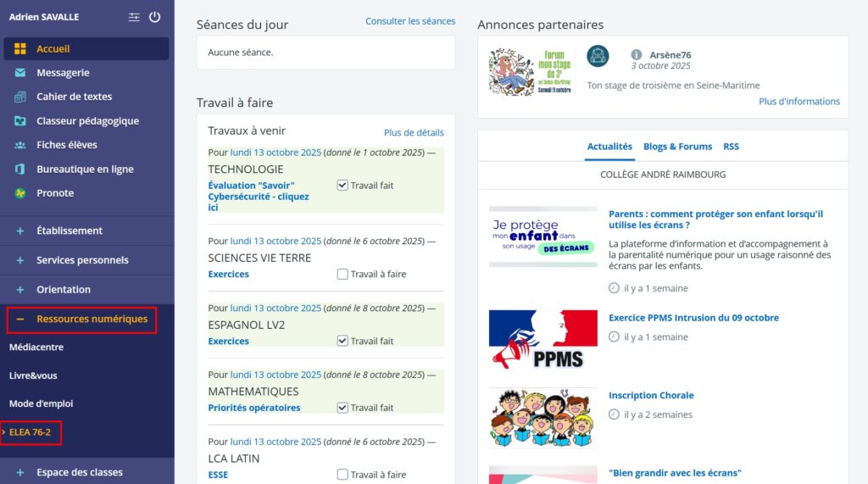
Task: Switch to the Blogs & Forums tab
Action: pyautogui.click(x=677, y=147)
